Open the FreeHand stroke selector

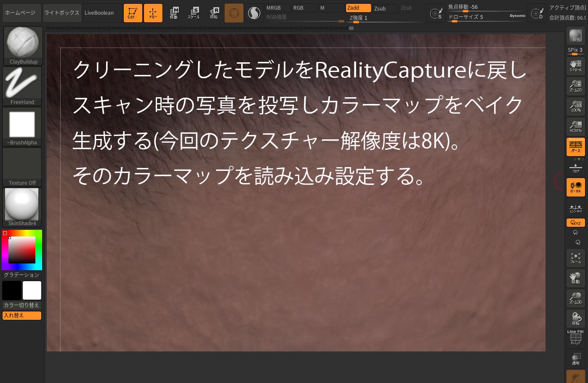(22, 86)
